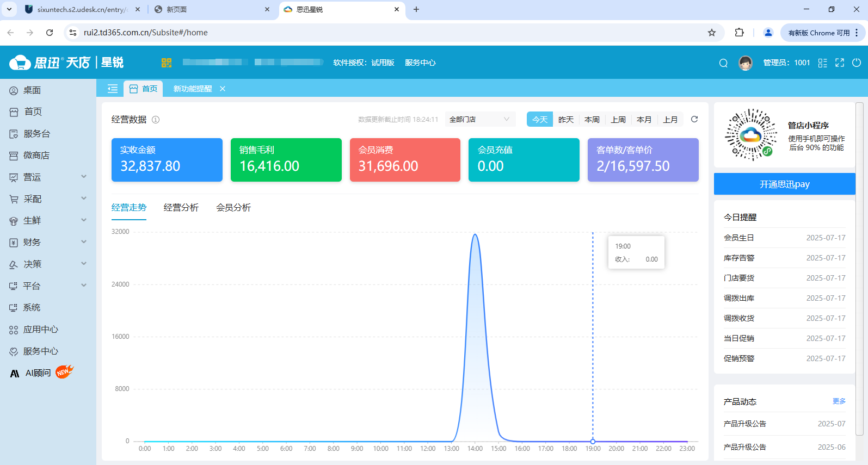Open a new browser tab with plus button

pos(416,9)
